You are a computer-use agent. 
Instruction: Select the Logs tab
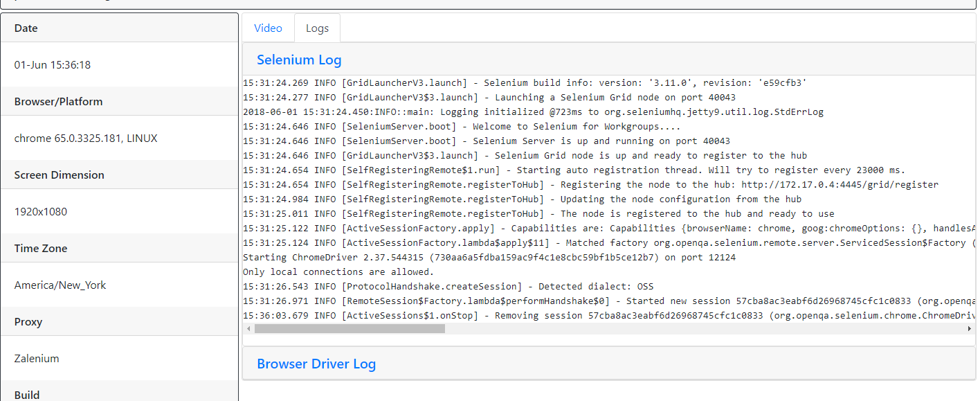[317, 28]
